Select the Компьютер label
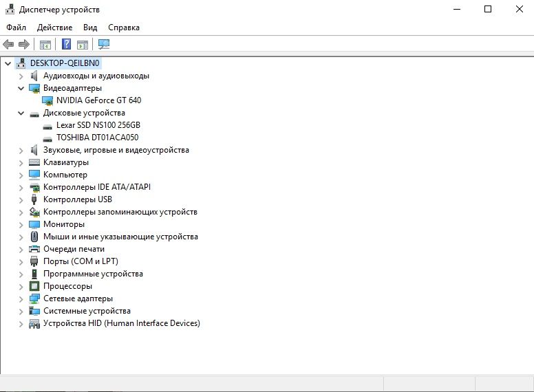The width and height of the screenshot is (534, 392). (x=65, y=175)
